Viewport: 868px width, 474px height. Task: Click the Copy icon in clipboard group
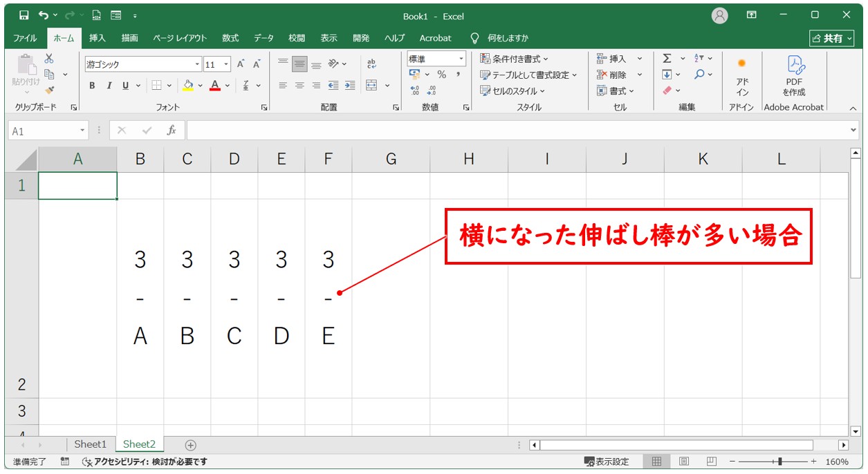point(49,74)
